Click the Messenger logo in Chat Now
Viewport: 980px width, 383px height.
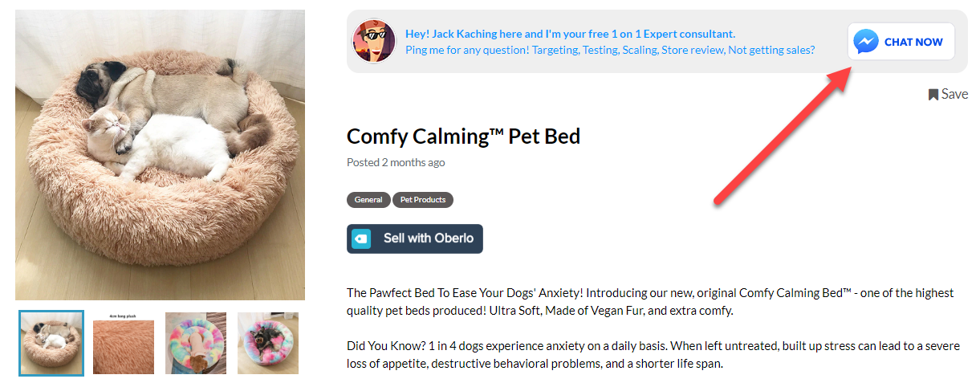pyautogui.click(x=866, y=42)
